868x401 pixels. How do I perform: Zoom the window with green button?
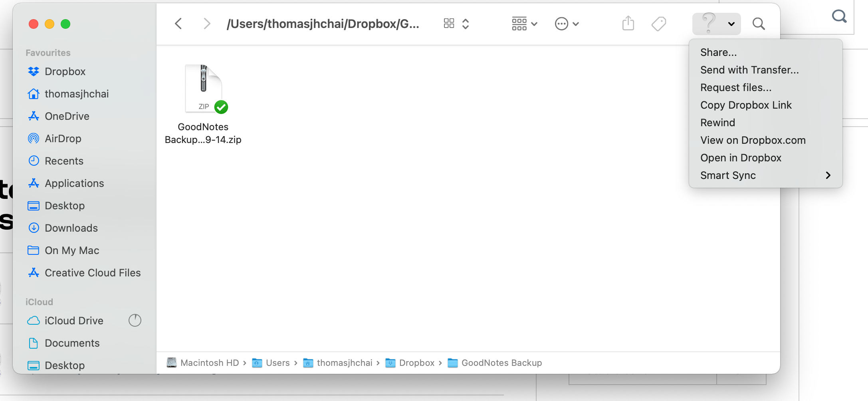(x=65, y=24)
